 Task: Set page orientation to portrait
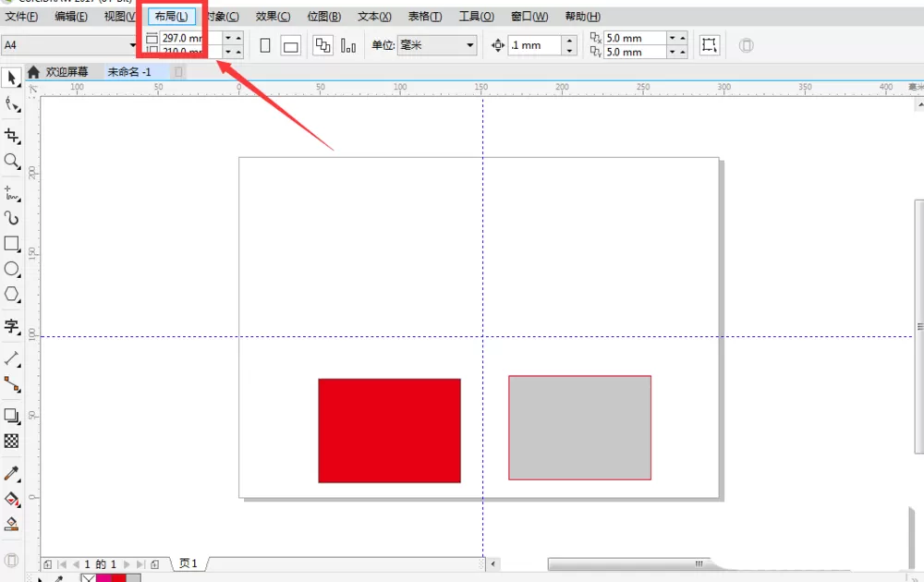[265, 45]
